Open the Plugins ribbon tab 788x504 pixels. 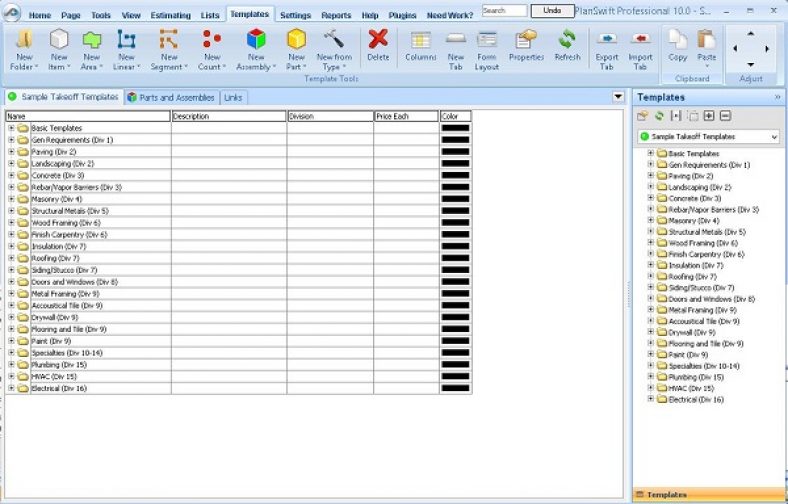402,16
